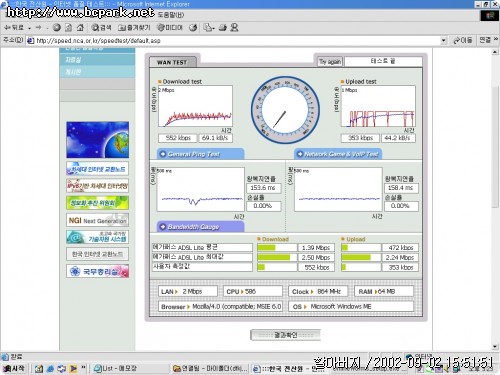Click the IE Stop toolbar icon

click(x=57, y=28)
